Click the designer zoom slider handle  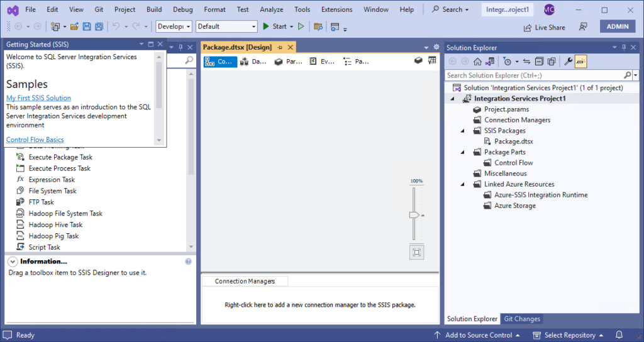click(x=414, y=215)
